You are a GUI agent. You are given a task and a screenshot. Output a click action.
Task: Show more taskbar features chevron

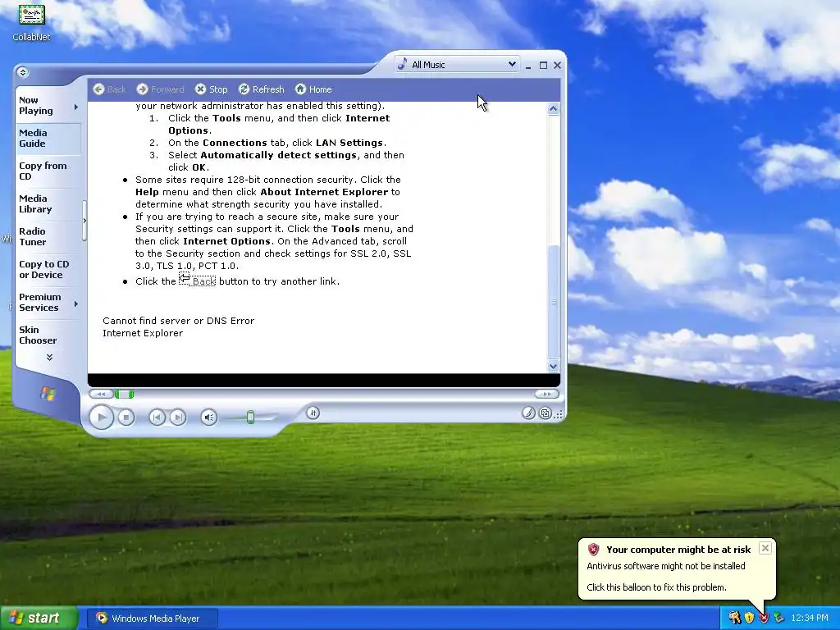coord(49,358)
